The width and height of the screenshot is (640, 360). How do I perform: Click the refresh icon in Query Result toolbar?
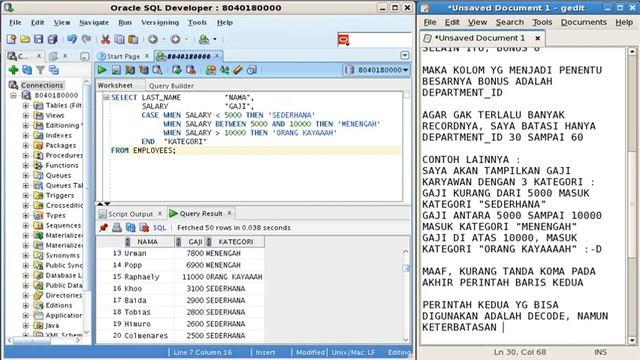tap(131, 227)
